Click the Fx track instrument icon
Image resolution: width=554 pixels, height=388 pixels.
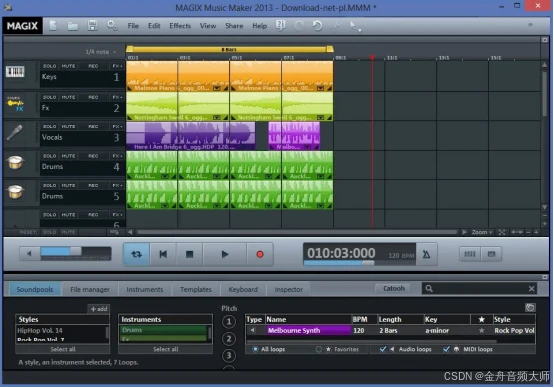click(15, 104)
